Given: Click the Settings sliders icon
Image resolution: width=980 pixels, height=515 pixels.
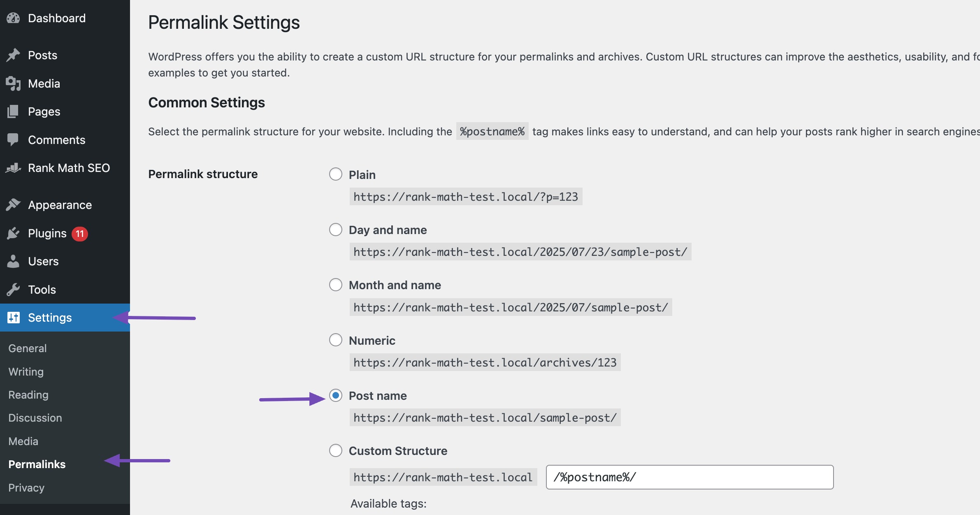Looking at the screenshot, I should pos(13,318).
